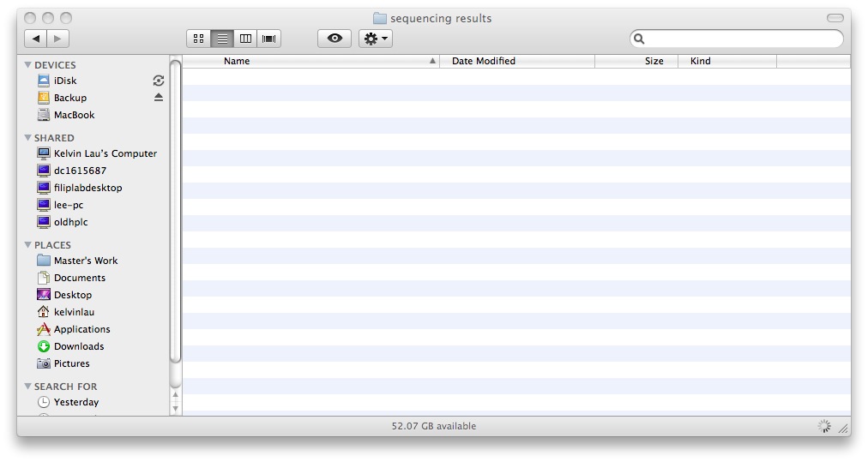Eject the Backup drive
868x462 pixels.
point(159,98)
